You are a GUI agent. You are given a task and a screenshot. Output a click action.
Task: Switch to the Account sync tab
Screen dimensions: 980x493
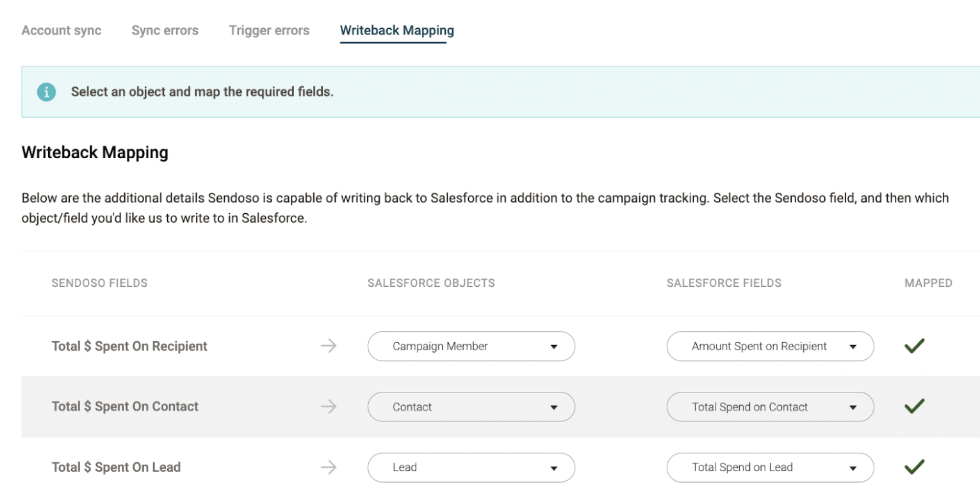tap(61, 30)
